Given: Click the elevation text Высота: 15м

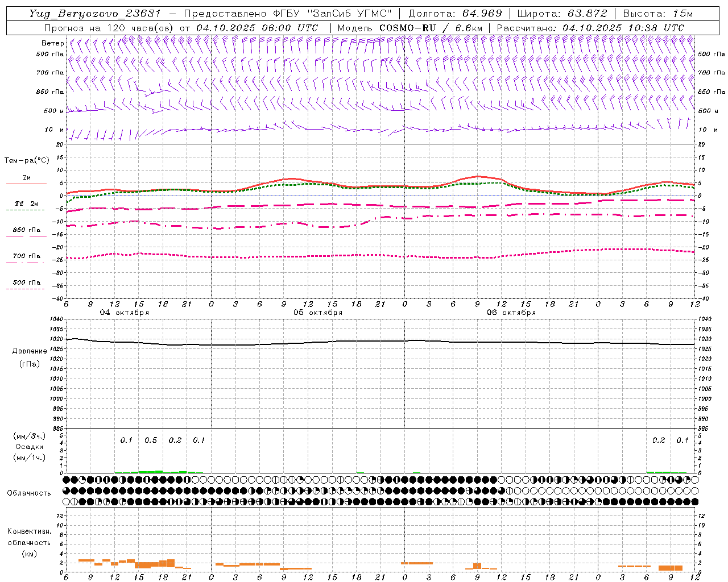Looking at the screenshot, I should (658, 14).
